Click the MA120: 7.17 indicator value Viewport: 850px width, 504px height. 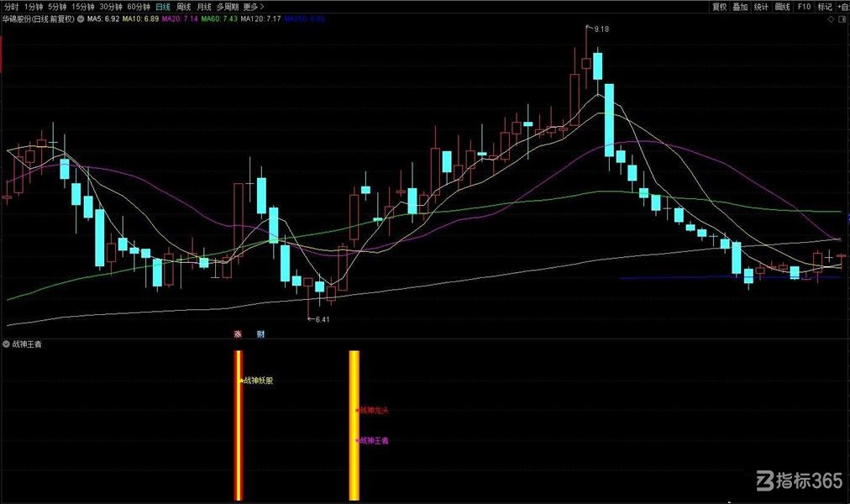coord(260,19)
